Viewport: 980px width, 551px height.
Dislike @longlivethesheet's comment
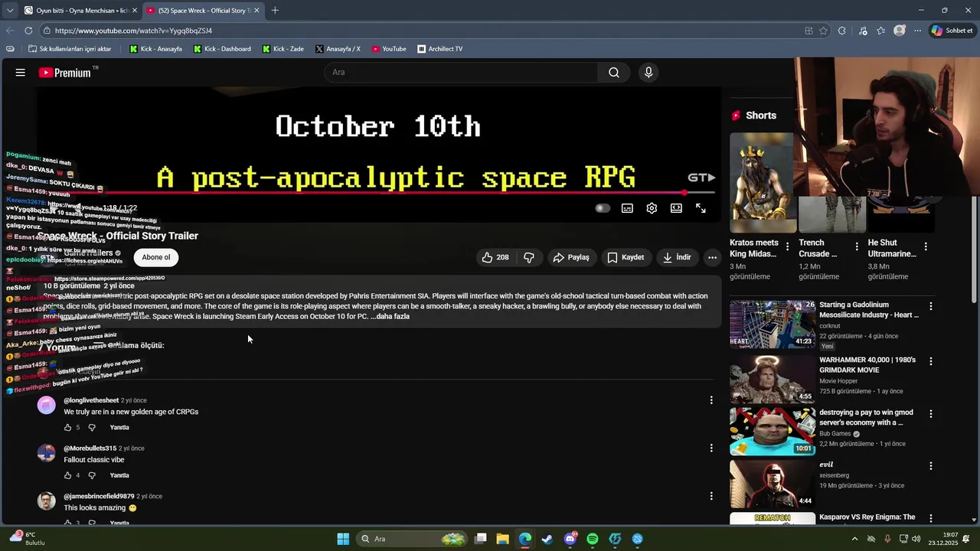pos(92,427)
